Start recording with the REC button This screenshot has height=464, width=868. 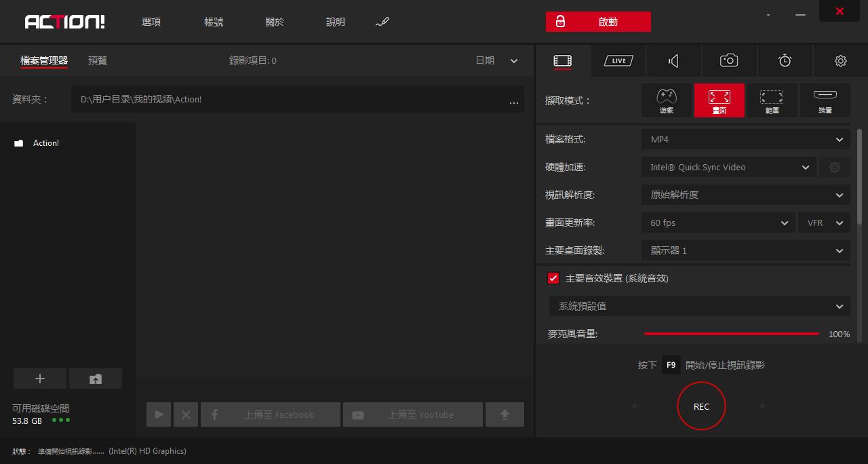pyautogui.click(x=701, y=406)
